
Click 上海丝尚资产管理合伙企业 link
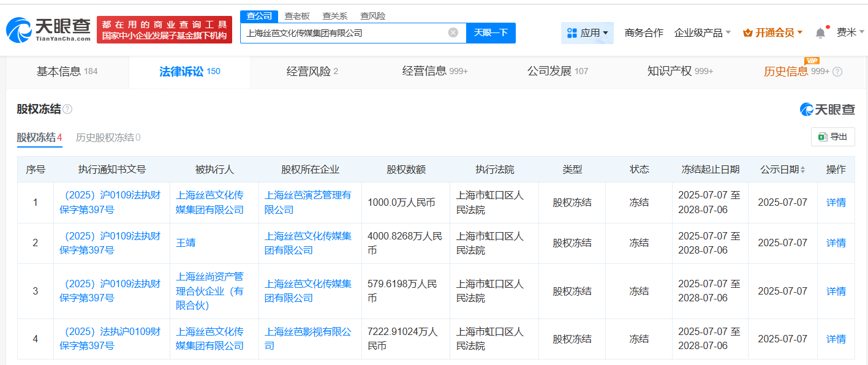tap(210, 291)
